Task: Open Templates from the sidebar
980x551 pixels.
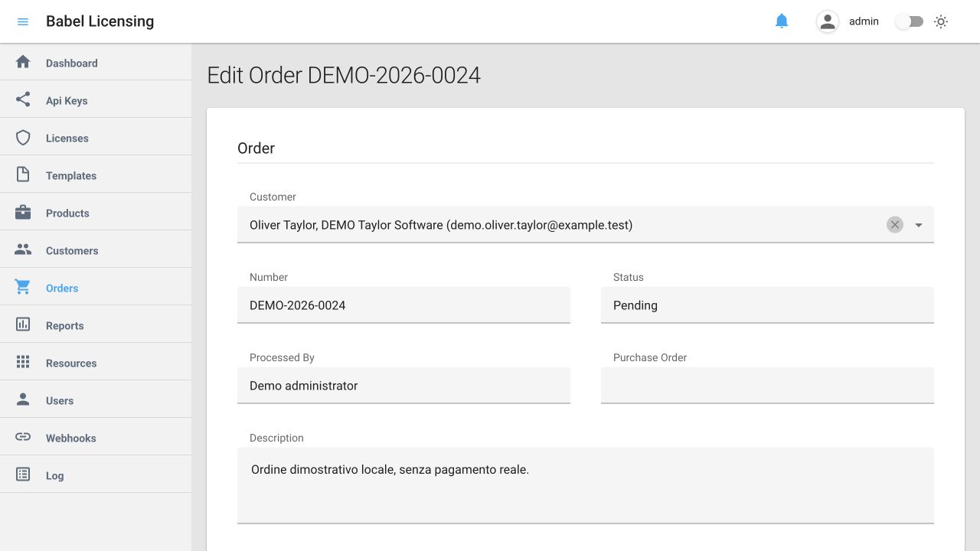Action: (x=96, y=175)
